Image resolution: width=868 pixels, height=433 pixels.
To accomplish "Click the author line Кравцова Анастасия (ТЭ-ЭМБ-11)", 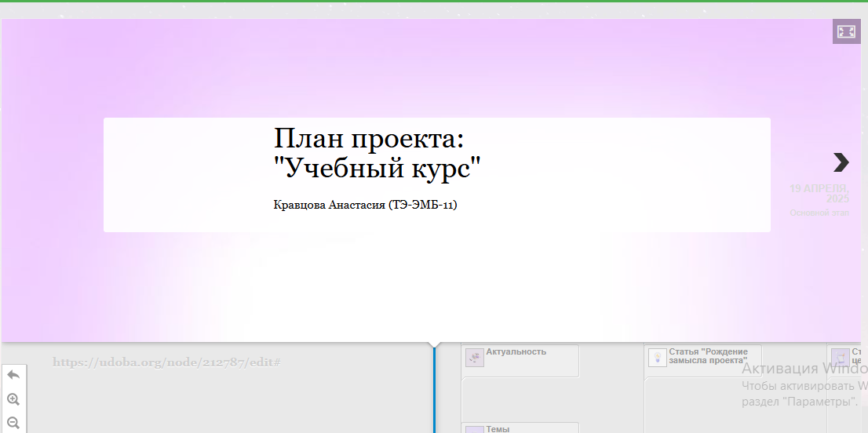I will 366,206.
